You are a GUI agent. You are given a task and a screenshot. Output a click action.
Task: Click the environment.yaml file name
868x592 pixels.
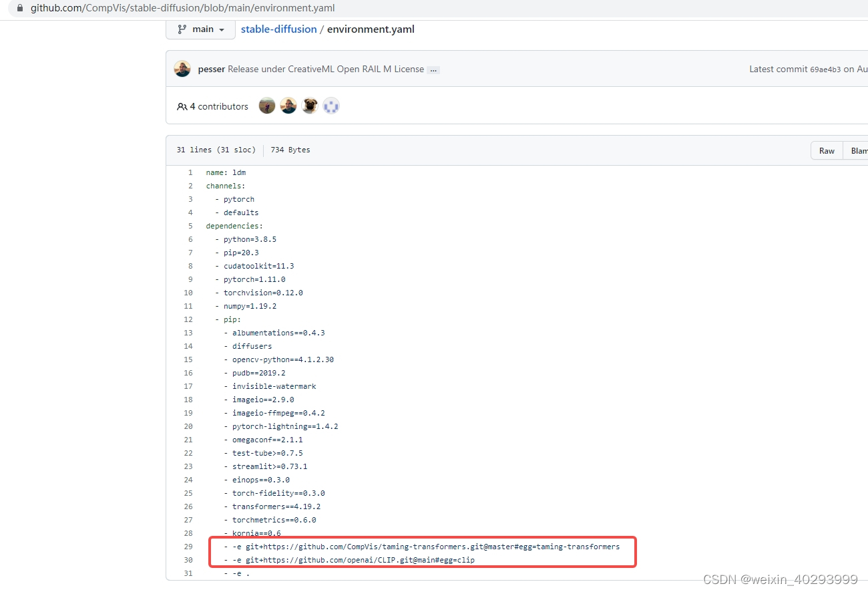[371, 29]
